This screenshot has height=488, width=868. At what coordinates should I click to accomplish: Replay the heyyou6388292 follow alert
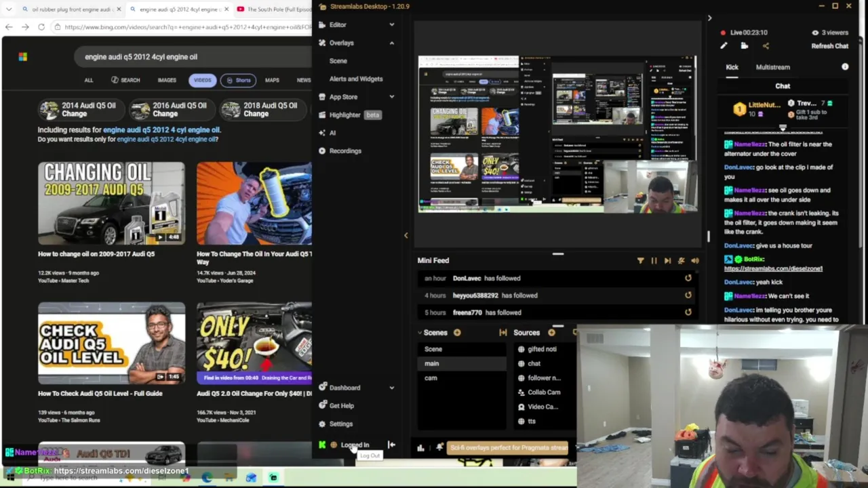click(688, 295)
